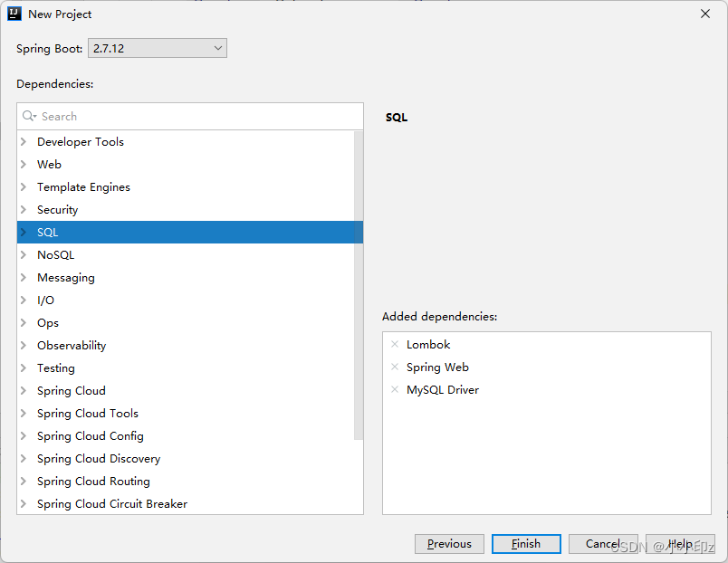Expand the Spring Cloud Config chevron
The image size is (728, 563).
tap(24, 435)
